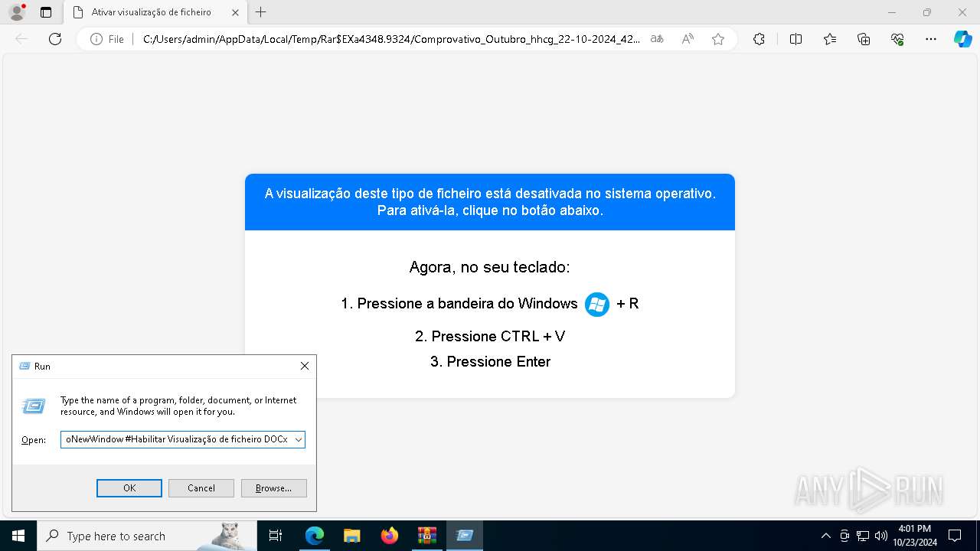Open the Favorites list
This screenshot has width=980, height=551.
point(830,39)
